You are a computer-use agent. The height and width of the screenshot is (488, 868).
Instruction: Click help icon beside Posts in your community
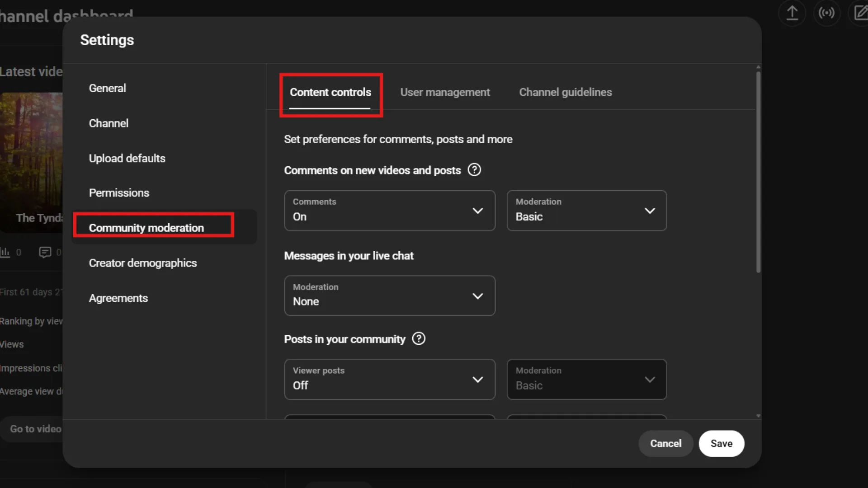(419, 339)
